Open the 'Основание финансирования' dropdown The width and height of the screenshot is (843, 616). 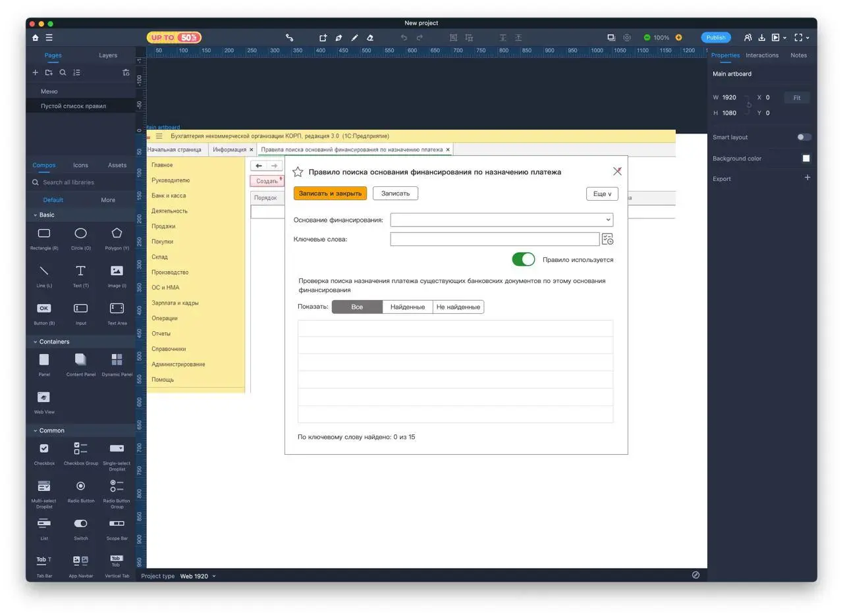[502, 220]
